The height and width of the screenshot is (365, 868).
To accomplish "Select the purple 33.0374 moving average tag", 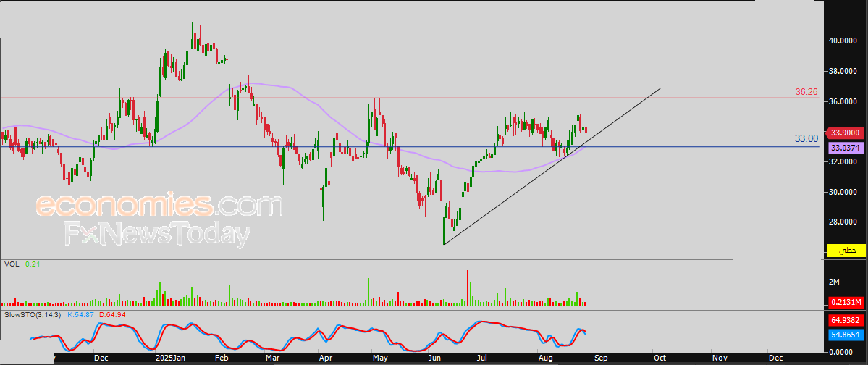I will pos(846,148).
